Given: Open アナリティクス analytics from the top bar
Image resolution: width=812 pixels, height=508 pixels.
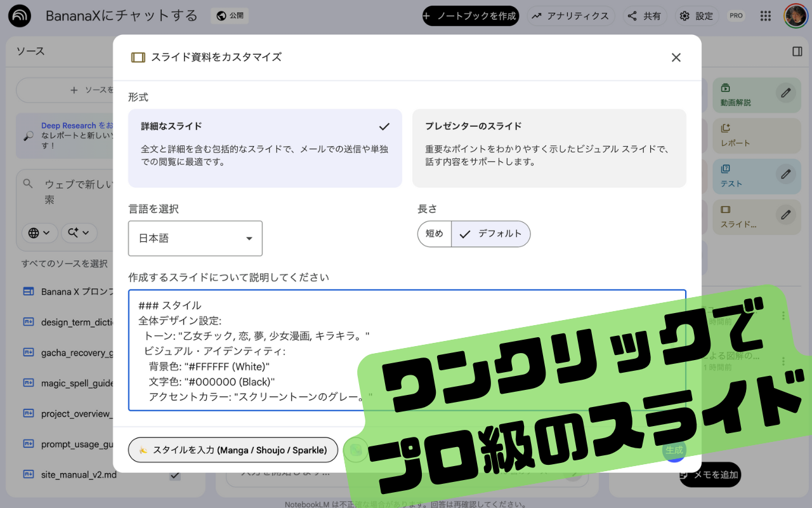Looking at the screenshot, I should pos(570,15).
